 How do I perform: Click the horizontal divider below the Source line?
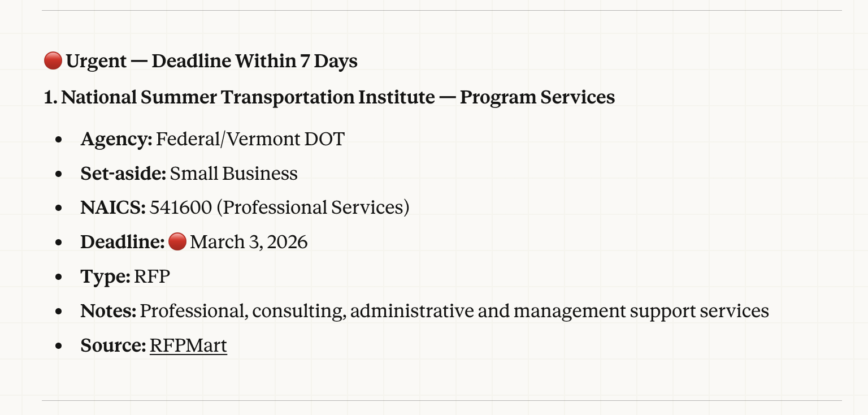441,400
